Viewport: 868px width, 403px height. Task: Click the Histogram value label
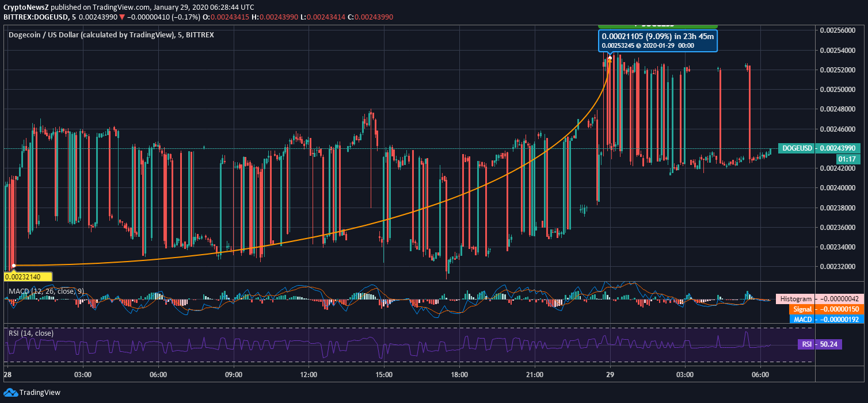tap(820, 299)
